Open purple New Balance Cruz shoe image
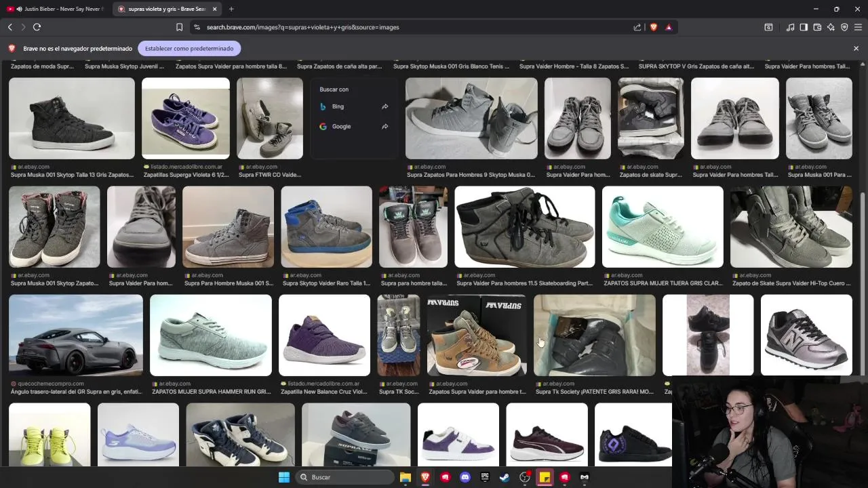Screen dimensions: 868x488 pos(324,335)
